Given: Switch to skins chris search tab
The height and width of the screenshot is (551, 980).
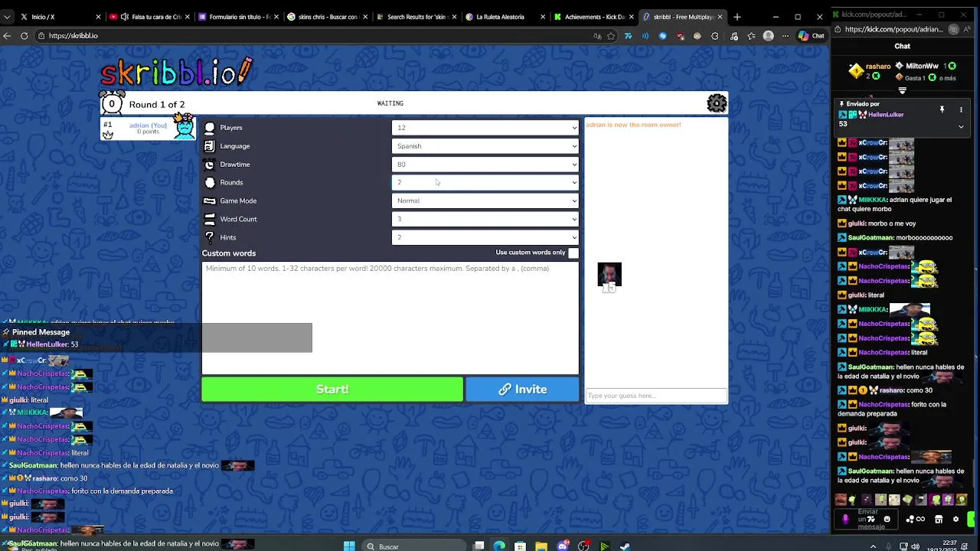Looking at the screenshot, I should pyautogui.click(x=328, y=16).
